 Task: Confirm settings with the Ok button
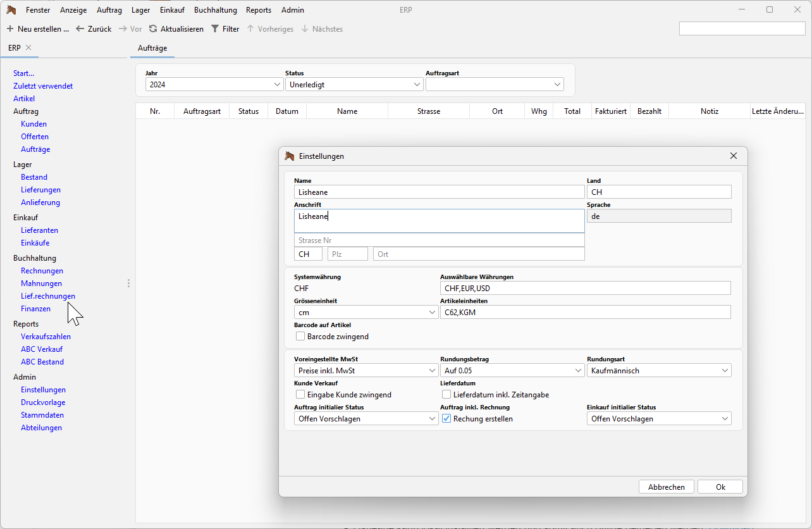720,487
